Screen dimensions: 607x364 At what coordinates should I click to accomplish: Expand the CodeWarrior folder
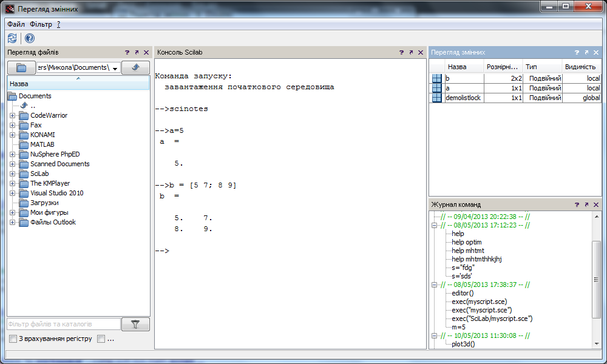tap(12, 115)
